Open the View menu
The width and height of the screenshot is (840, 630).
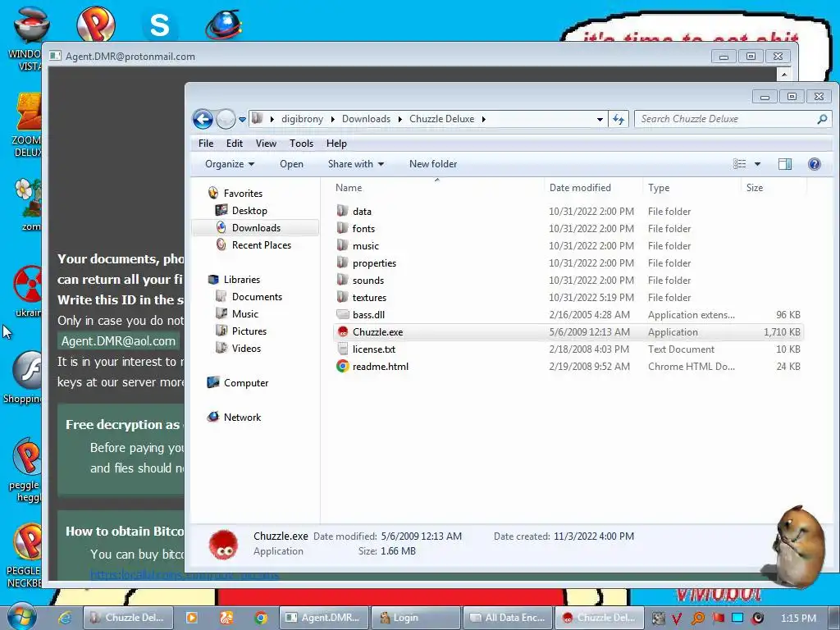(266, 144)
